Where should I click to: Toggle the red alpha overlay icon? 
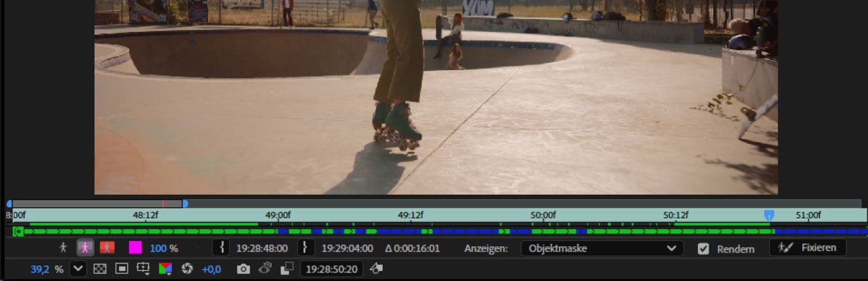(x=107, y=248)
